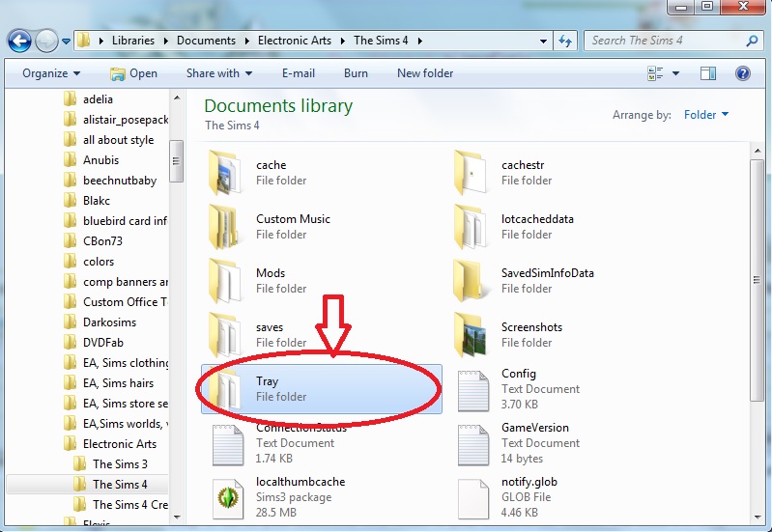Image resolution: width=772 pixels, height=532 pixels.
Task: Expand the arrow after Electronic Arts breadcrumb
Action: [x=343, y=41]
